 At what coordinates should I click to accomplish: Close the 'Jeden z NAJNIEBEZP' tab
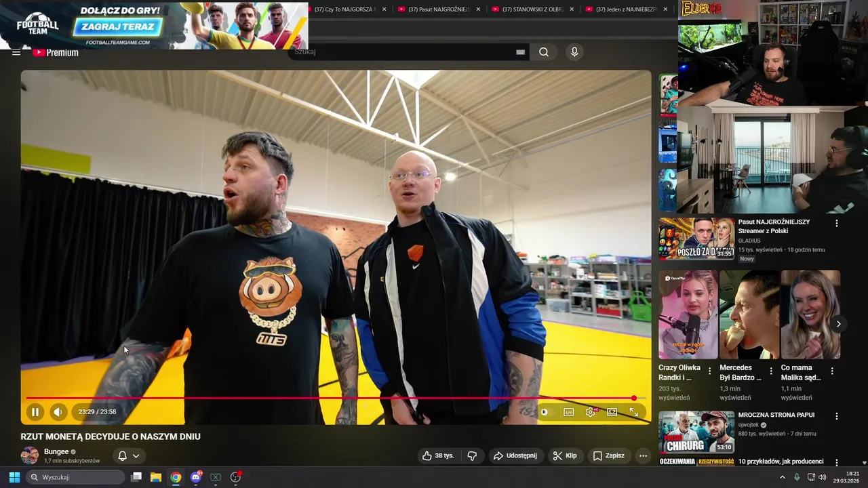(x=665, y=9)
